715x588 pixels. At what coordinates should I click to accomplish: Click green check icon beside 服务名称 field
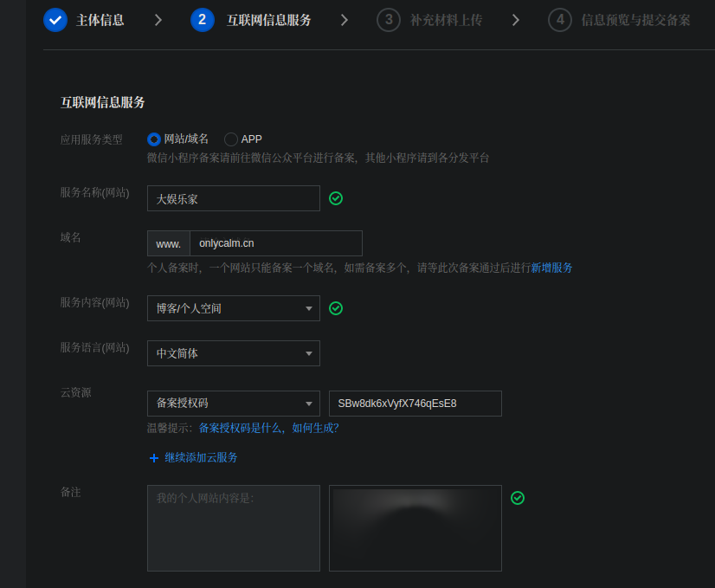point(336,198)
